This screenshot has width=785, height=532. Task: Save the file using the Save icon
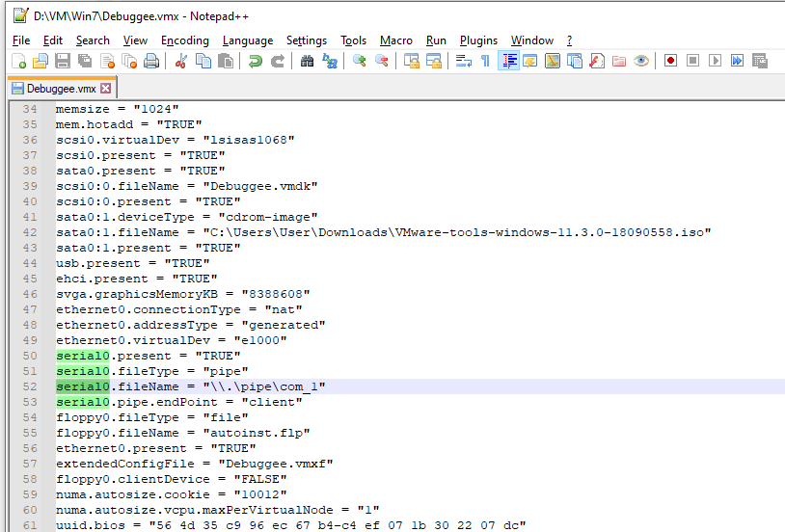63,61
